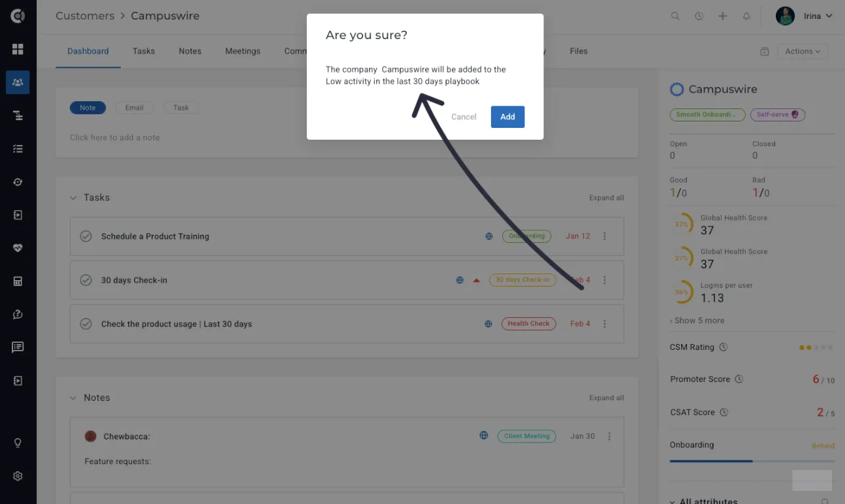Viewport: 845px width, 504px height.
Task: Check off Schedule a Product Training task
Action: pos(86,236)
